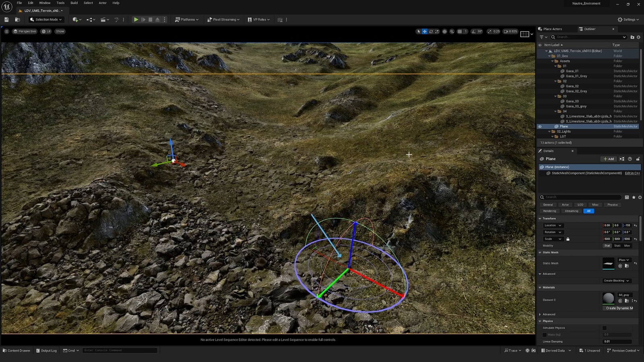The image size is (644, 362).
Task: Toggle scale snapping icon
Action: pyautogui.click(x=489, y=31)
